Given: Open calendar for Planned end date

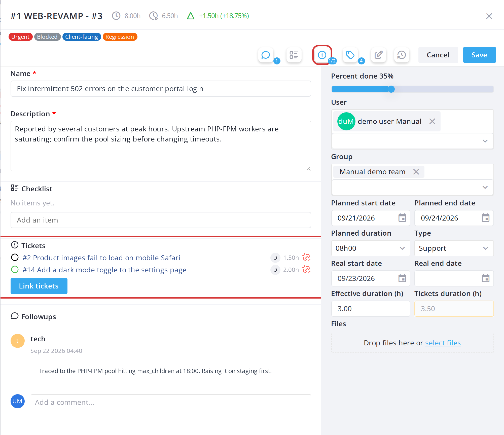Looking at the screenshot, I should (x=485, y=218).
